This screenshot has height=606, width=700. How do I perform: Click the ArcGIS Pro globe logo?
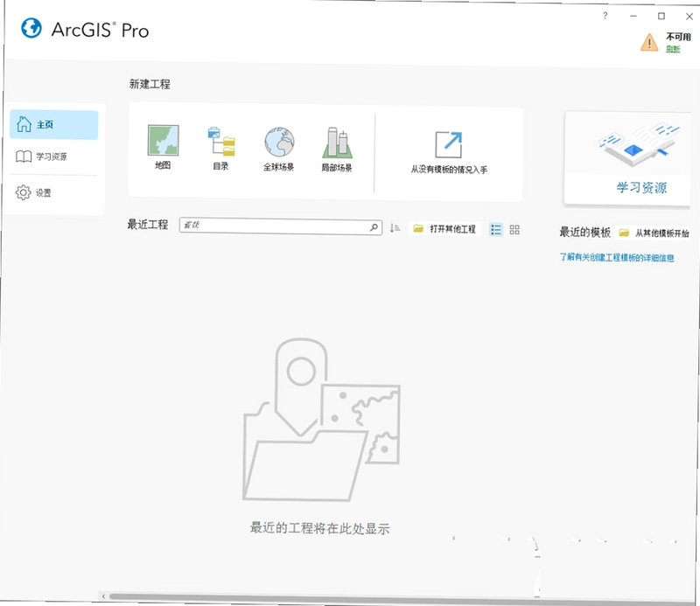point(31,28)
